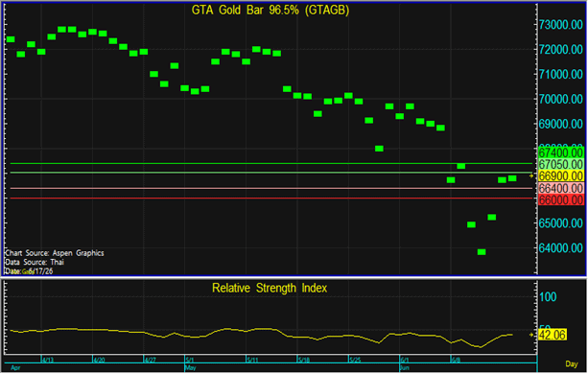Select the 72000.00 price axis label
Viewport: 588px width, 374px height.
coord(560,50)
